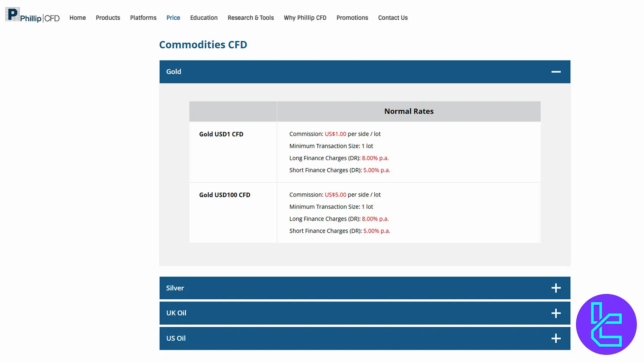
Task: Expand US Oil section using plus icon
Action: coord(556,338)
